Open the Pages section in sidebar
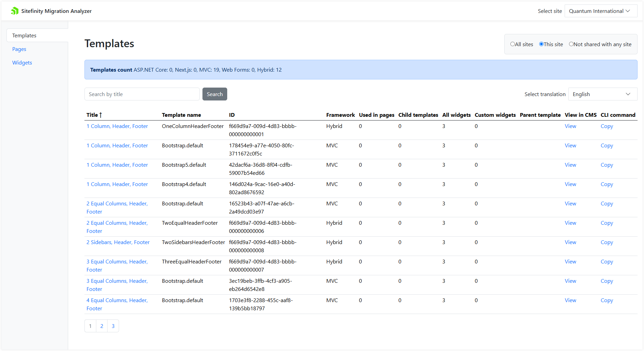The height and width of the screenshot is (351, 644). [19, 49]
